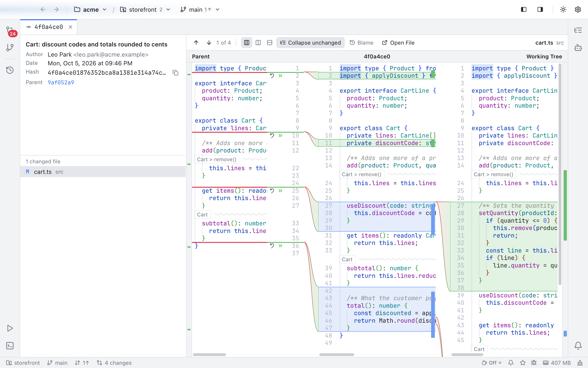
Task: Go to previous change arrow
Action: click(196, 43)
